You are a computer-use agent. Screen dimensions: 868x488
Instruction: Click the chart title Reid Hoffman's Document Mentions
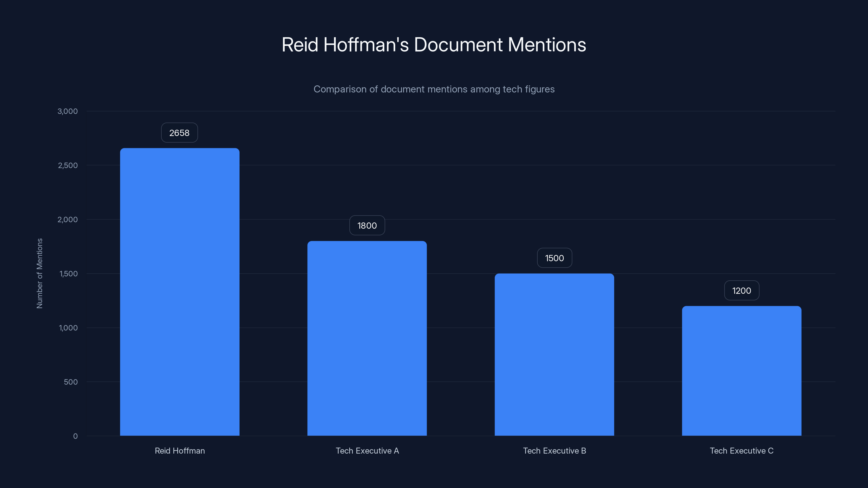point(434,45)
